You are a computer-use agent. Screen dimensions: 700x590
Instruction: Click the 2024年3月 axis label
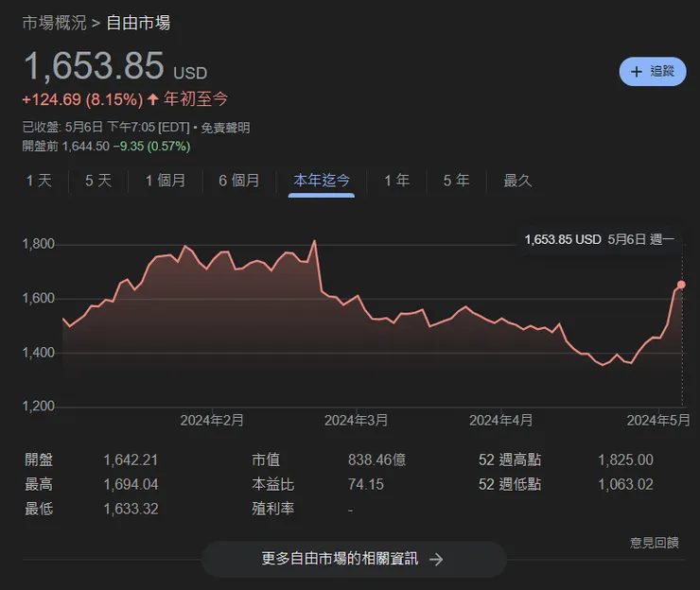[357, 421]
